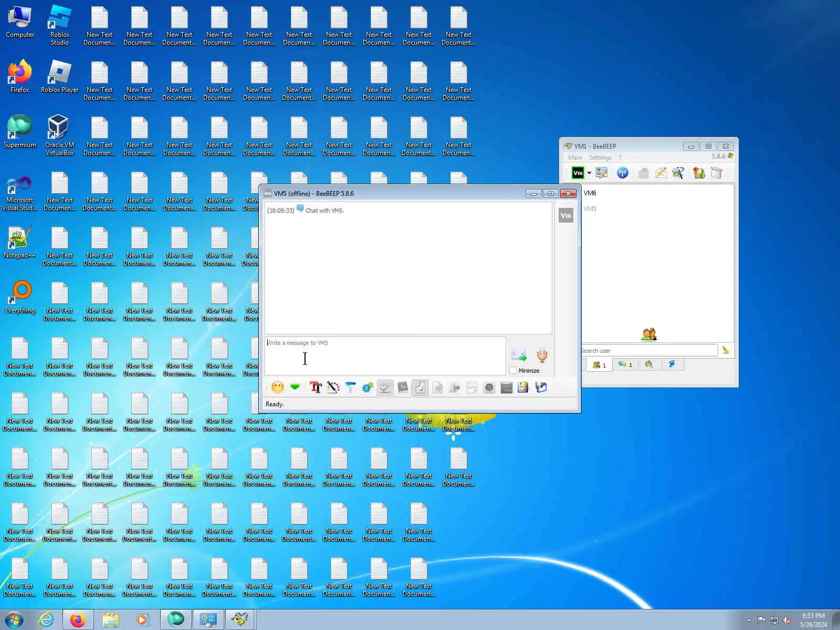Open Windows Explorer from the taskbar
Screen dimensions: 840x630
[x=110, y=620]
